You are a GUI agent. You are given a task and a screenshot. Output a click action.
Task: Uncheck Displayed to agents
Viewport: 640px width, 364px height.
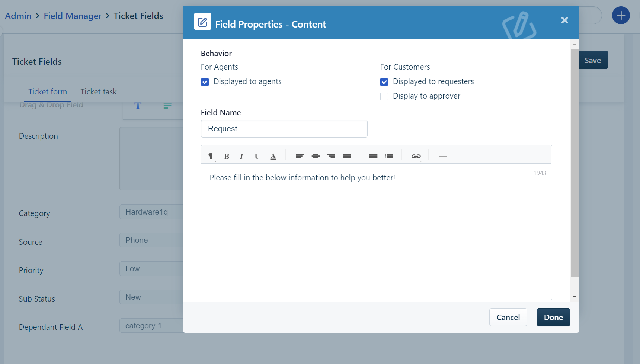pyautogui.click(x=205, y=82)
